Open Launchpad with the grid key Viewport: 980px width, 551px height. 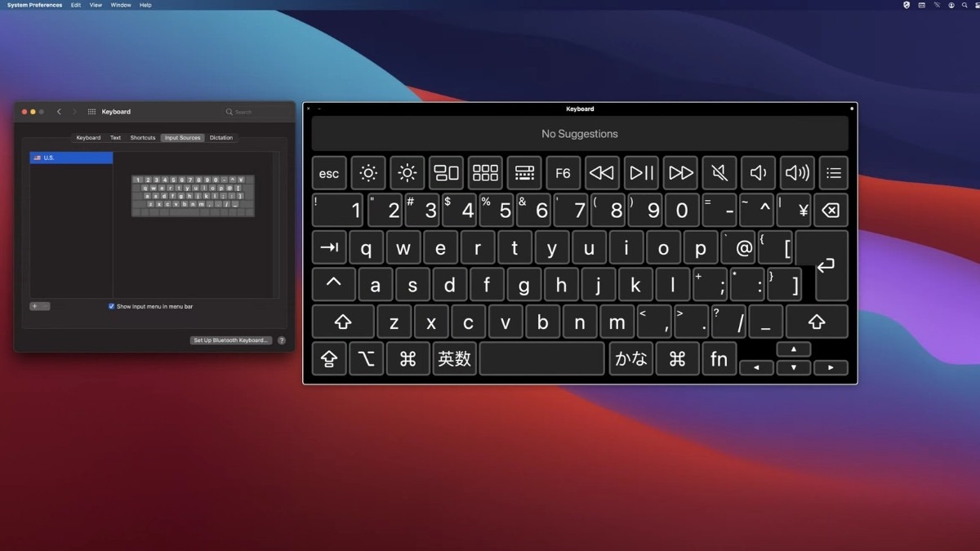[485, 173]
